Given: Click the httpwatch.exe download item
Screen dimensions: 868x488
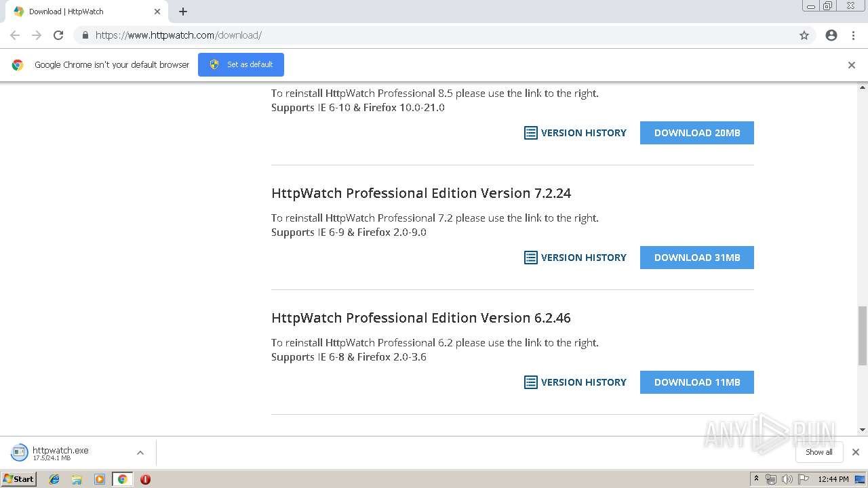Looking at the screenshot, I should tap(61, 453).
